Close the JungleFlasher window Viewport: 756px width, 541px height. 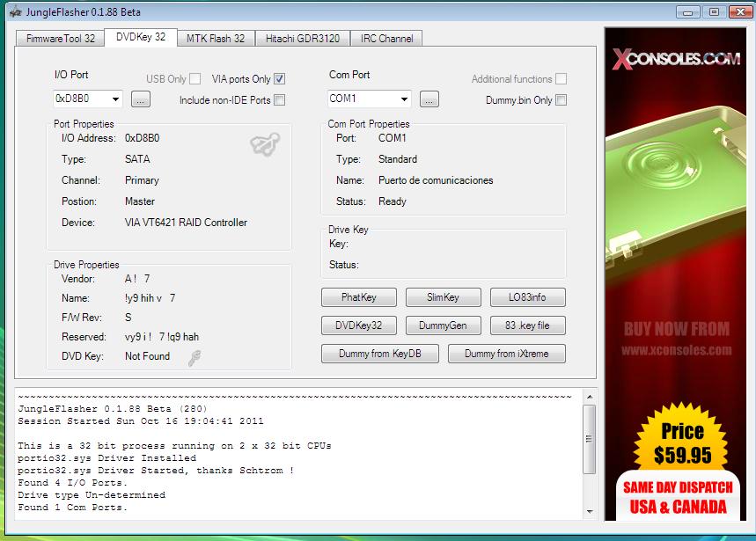(740, 11)
